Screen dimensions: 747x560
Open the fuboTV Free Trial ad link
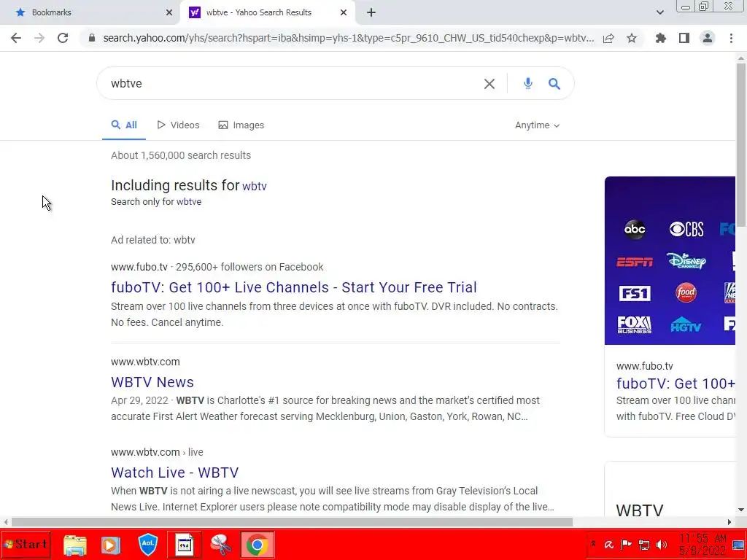[x=293, y=287]
